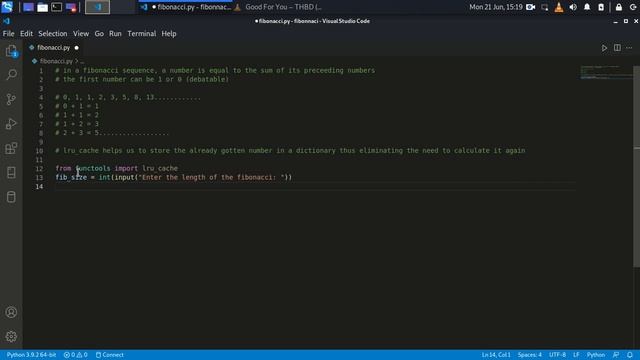Open the Kali applications menu
The image size is (640, 360).
7,7
